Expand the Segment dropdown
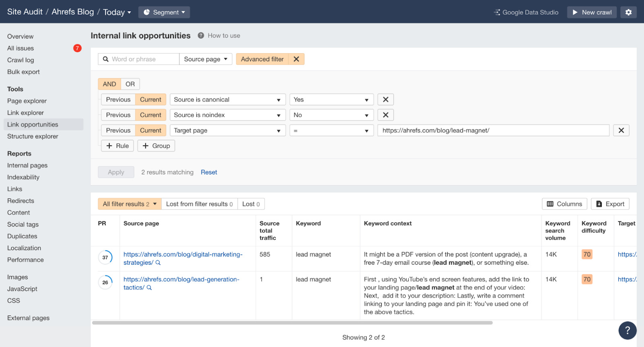Image resolution: width=644 pixels, height=347 pixels. (x=164, y=12)
